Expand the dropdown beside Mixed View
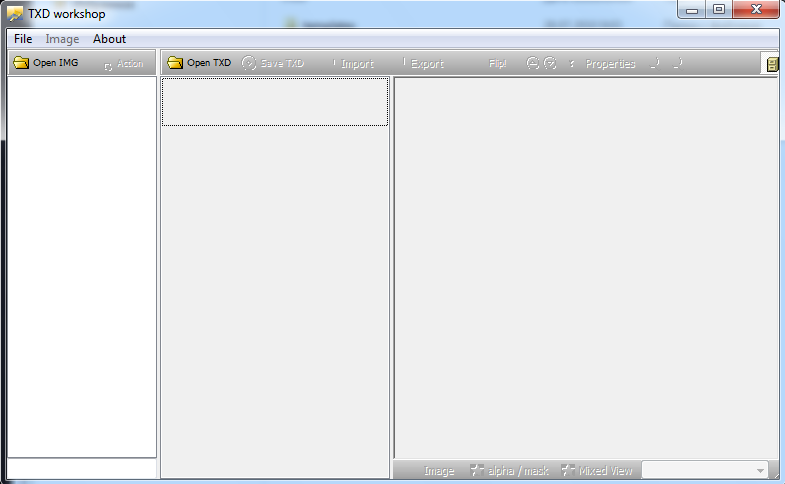The width and height of the screenshot is (785, 484). click(760, 470)
